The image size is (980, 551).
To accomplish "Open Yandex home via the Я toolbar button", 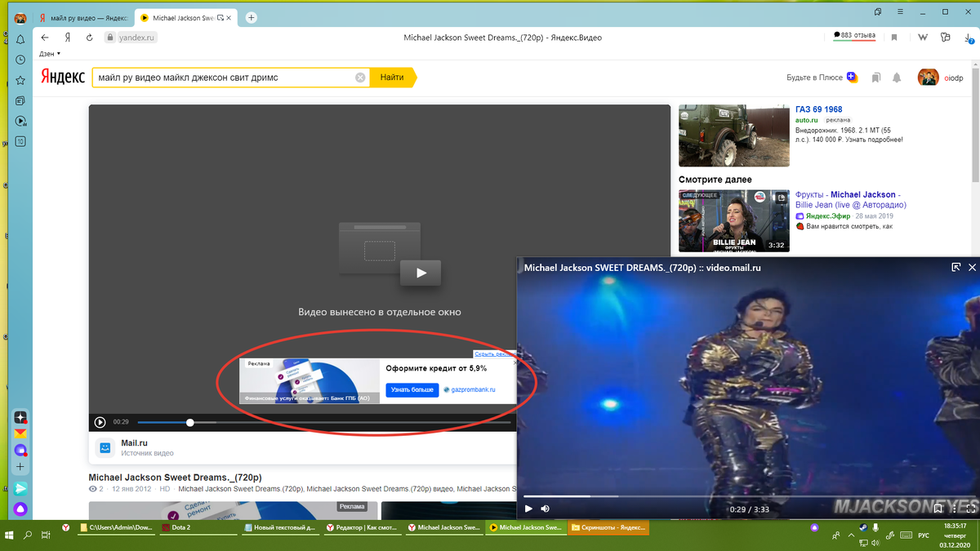I will pos(68,38).
